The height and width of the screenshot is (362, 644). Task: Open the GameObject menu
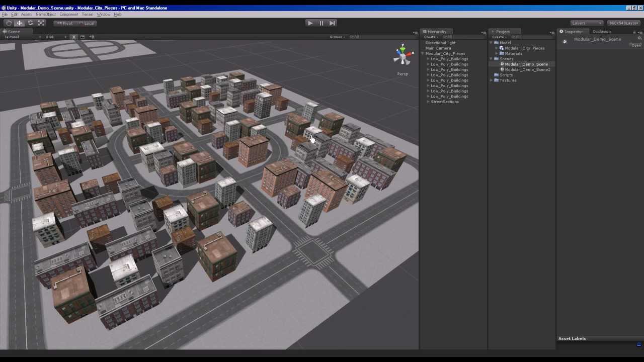coord(46,14)
